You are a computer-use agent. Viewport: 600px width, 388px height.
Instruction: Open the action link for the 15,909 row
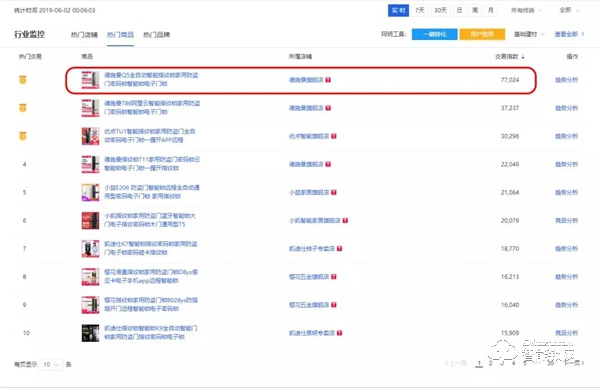(x=566, y=333)
